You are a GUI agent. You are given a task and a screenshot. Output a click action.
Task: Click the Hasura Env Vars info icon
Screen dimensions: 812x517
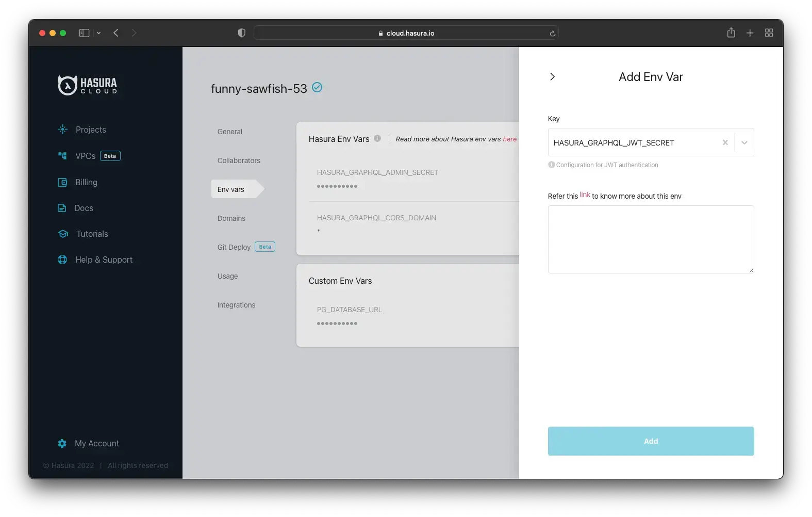coord(377,138)
